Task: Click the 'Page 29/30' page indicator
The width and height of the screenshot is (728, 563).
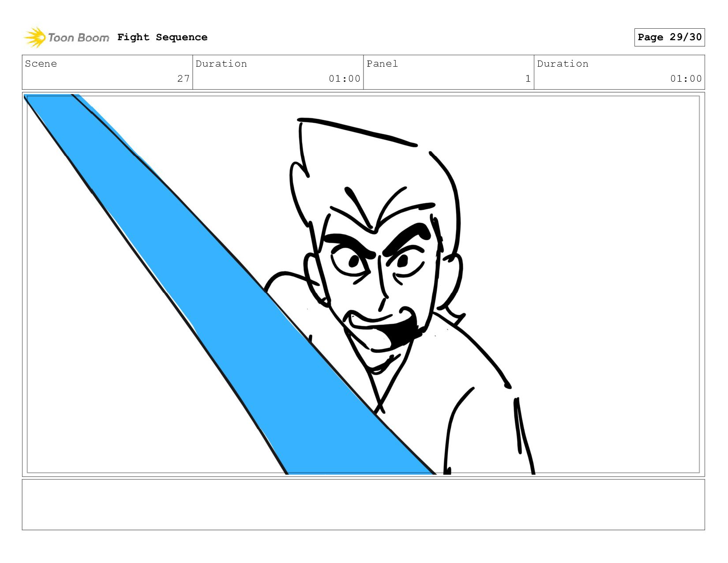Action: pos(669,37)
